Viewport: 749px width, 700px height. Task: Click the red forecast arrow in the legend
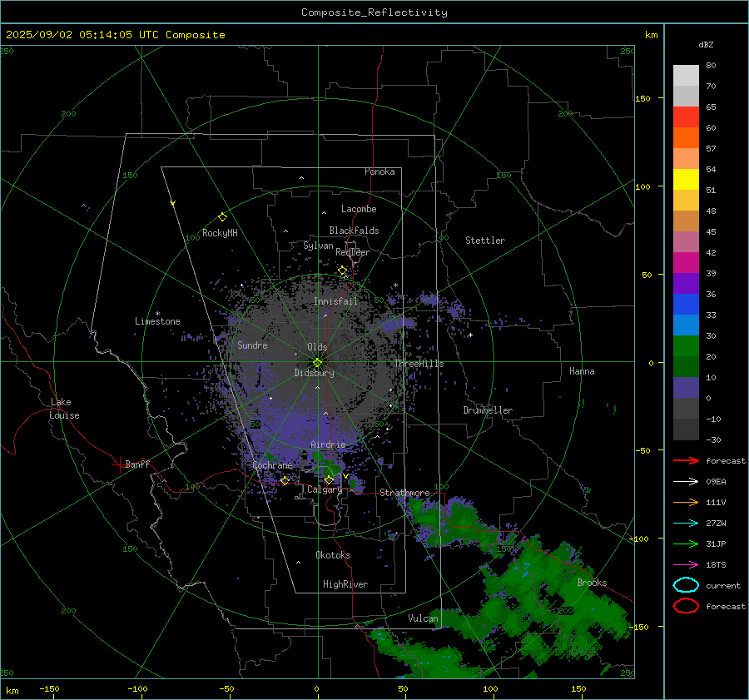686,460
